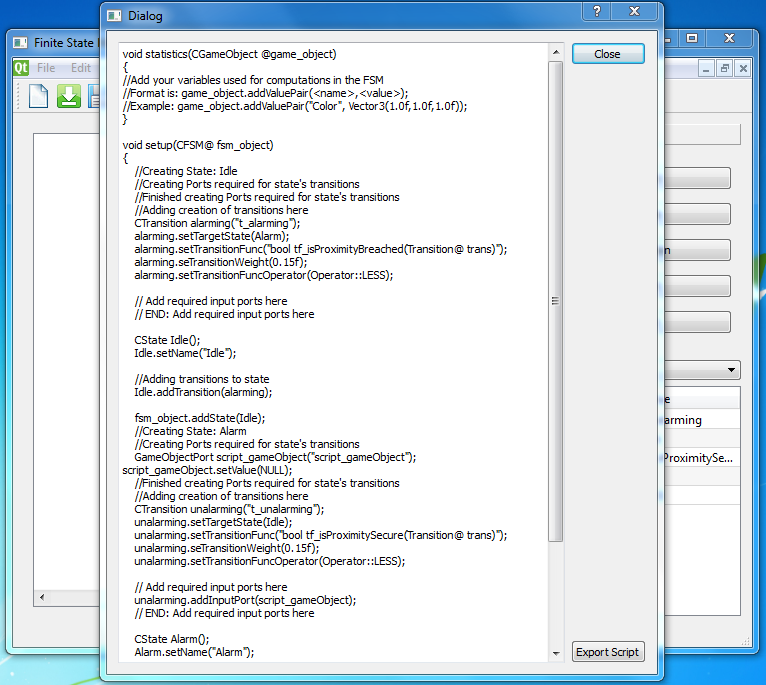Viewport: 766px width, 685px height.
Task: Select the ProximitySe... table cell
Action: pyautogui.click(x=700, y=458)
